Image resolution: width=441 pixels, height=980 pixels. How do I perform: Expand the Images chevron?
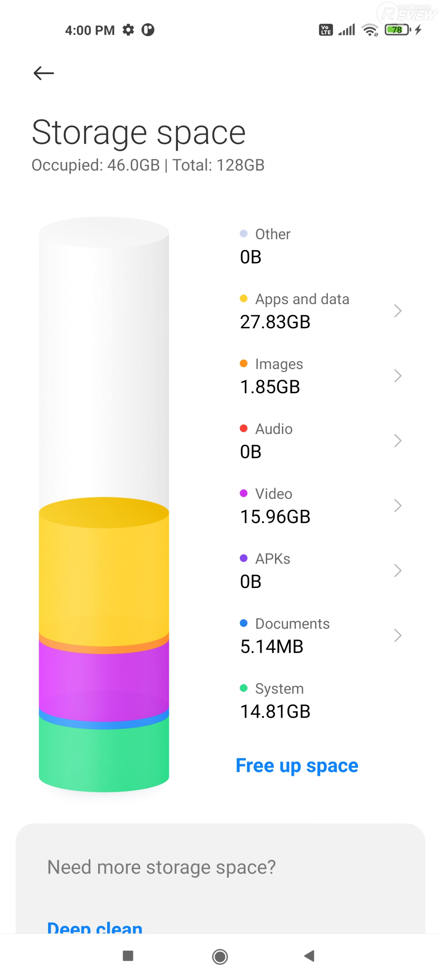click(398, 376)
